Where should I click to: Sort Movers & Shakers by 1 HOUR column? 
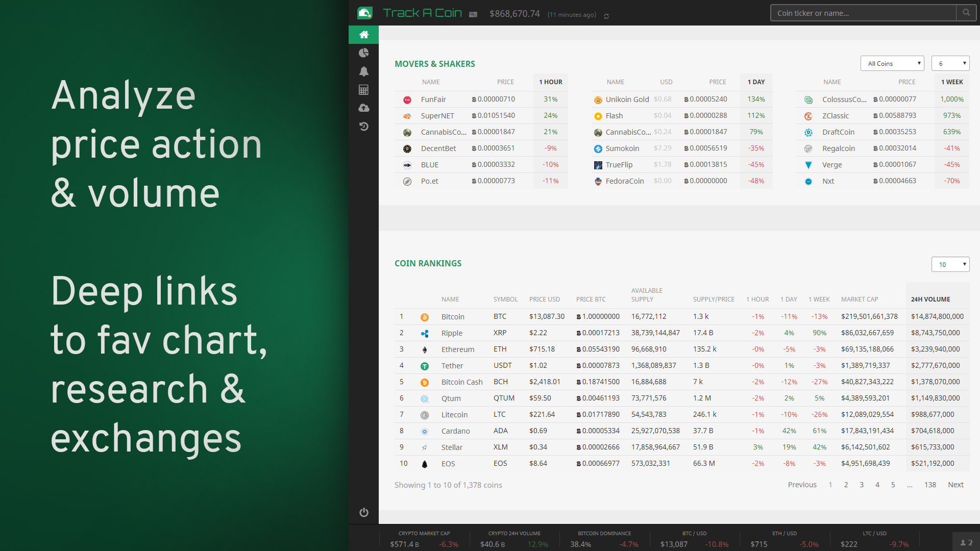pyautogui.click(x=550, y=82)
